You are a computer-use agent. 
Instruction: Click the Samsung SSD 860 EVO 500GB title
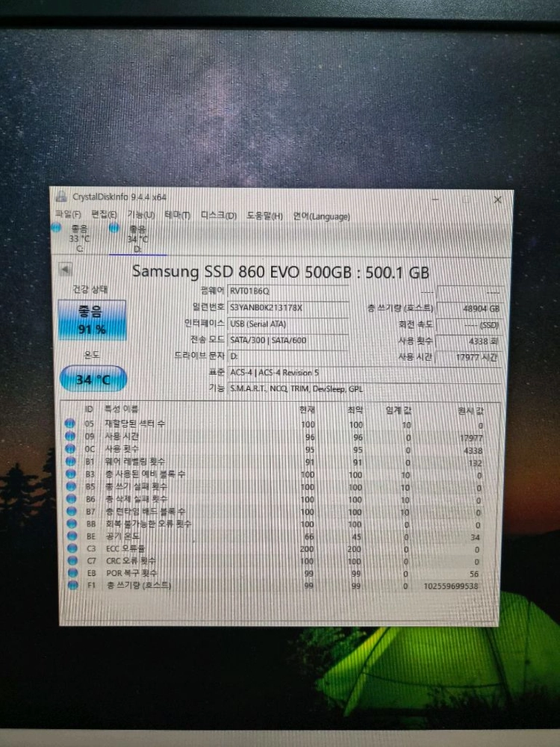coord(281,272)
